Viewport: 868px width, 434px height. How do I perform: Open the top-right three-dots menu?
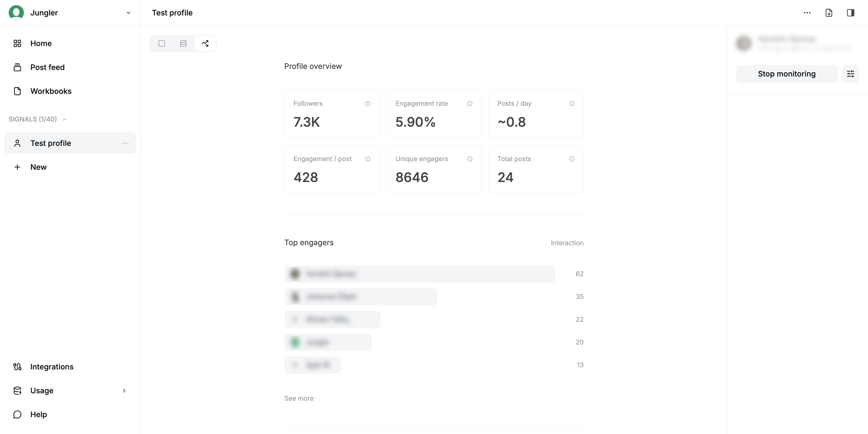click(x=807, y=13)
